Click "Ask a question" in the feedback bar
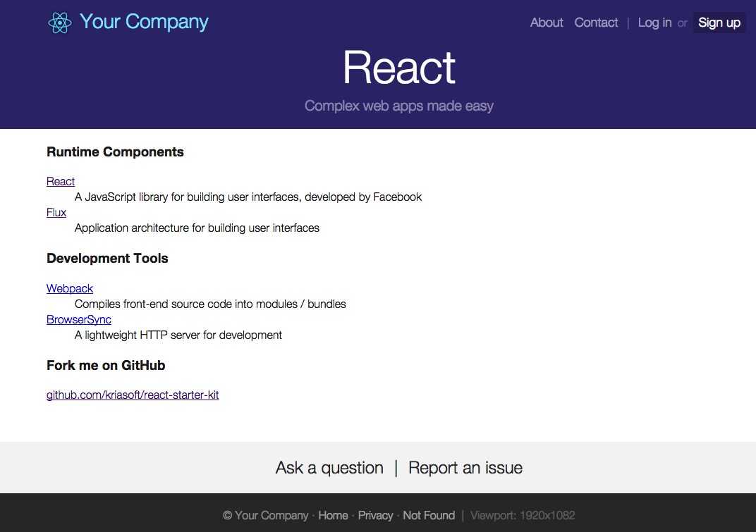Screen dimensions: 756x532 tap(329, 468)
